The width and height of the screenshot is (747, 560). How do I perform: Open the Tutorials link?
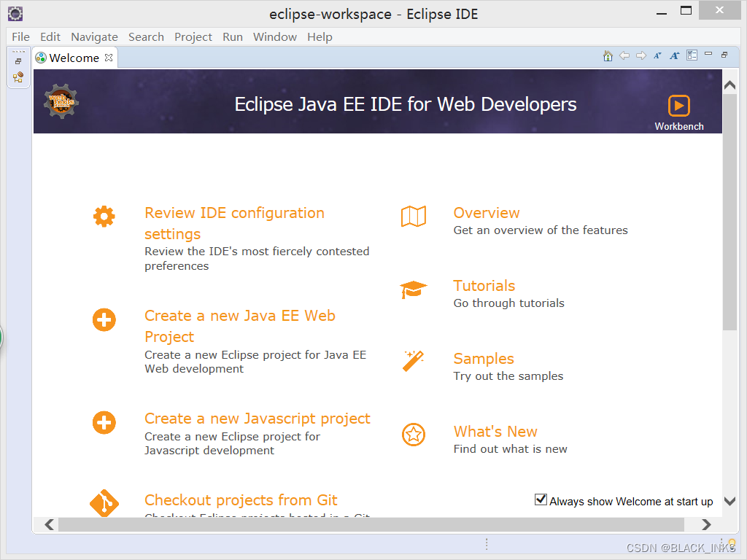click(484, 286)
